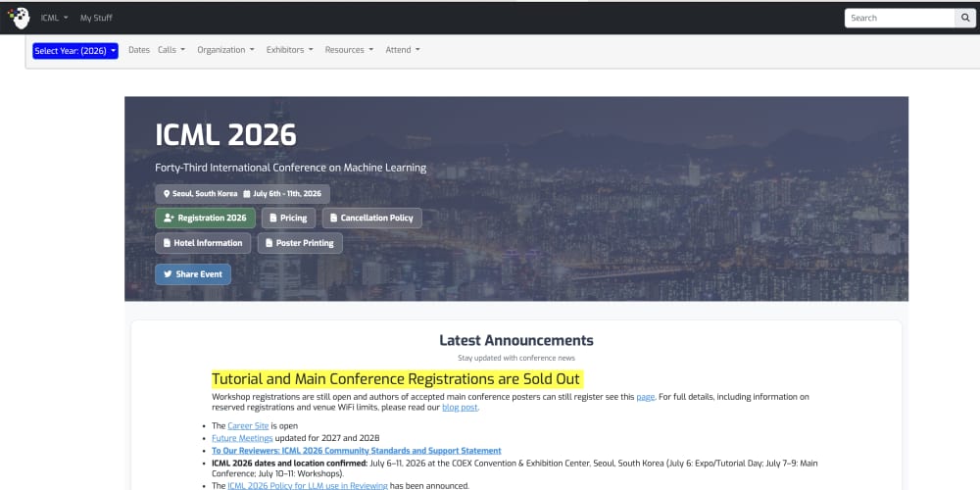
Task: Click the Sold Out highlighted headline
Action: click(x=397, y=378)
